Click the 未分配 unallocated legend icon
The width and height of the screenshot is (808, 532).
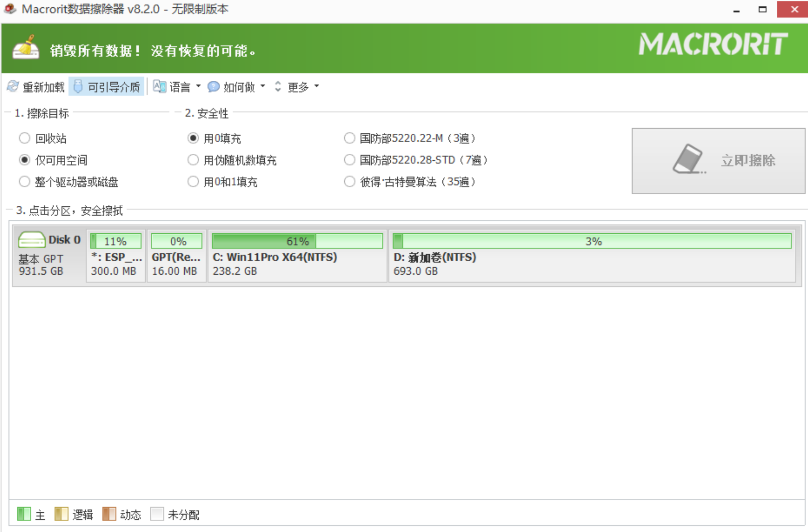tap(157, 514)
